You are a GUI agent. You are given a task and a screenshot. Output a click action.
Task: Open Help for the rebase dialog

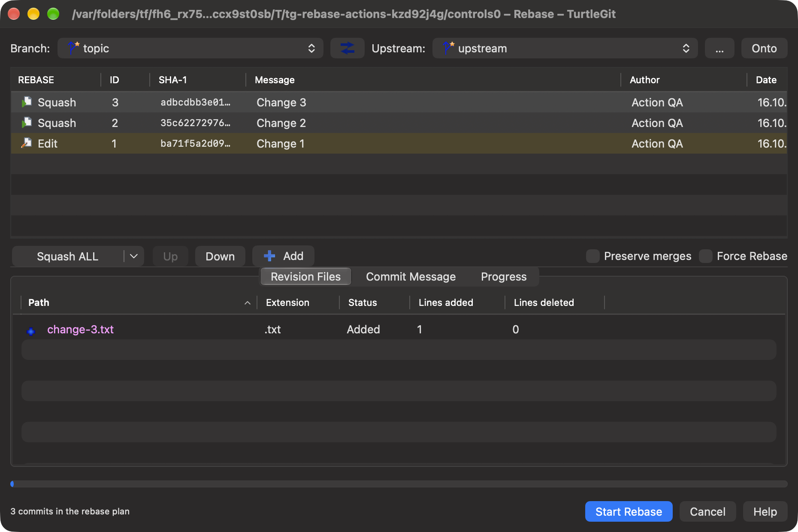[765, 511]
